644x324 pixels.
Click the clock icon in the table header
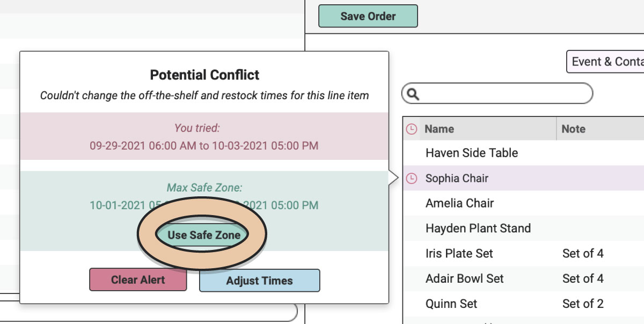pos(411,129)
